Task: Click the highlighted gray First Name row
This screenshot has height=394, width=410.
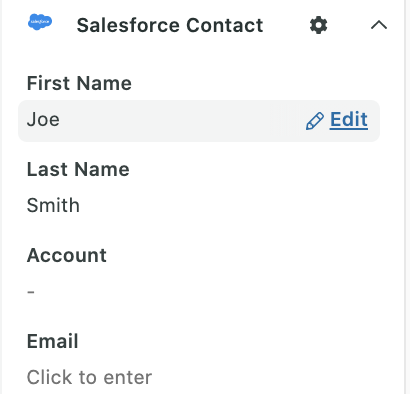Action: point(199,121)
